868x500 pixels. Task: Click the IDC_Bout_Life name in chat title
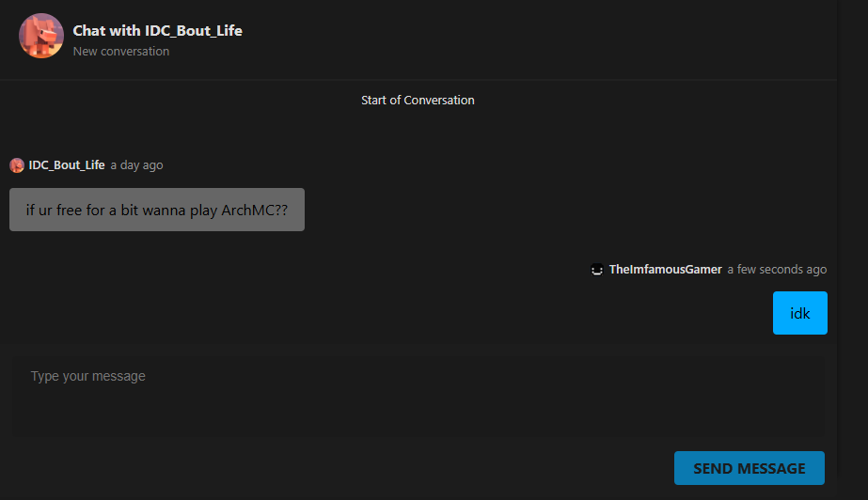pos(193,30)
